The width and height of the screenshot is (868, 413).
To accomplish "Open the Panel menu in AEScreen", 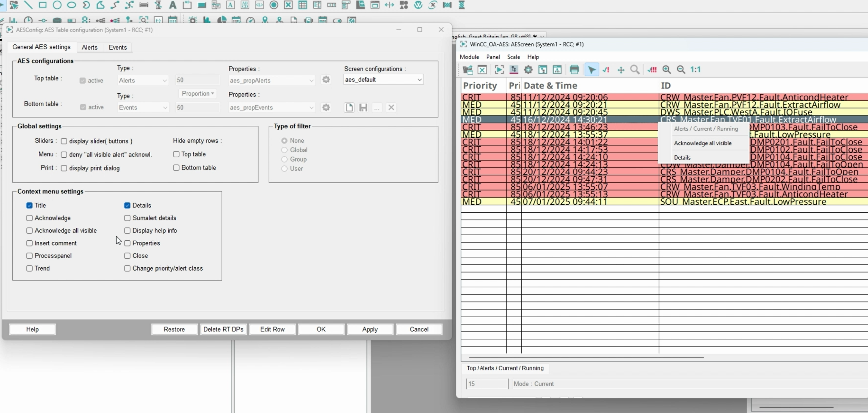I will pos(493,57).
